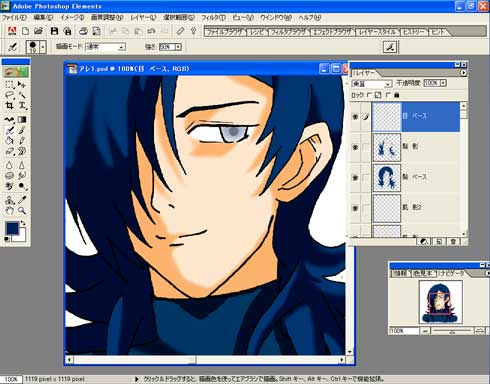This screenshot has width=490, height=384.
Task: Select the Paintbrush tool
Action: pos(22,130)
